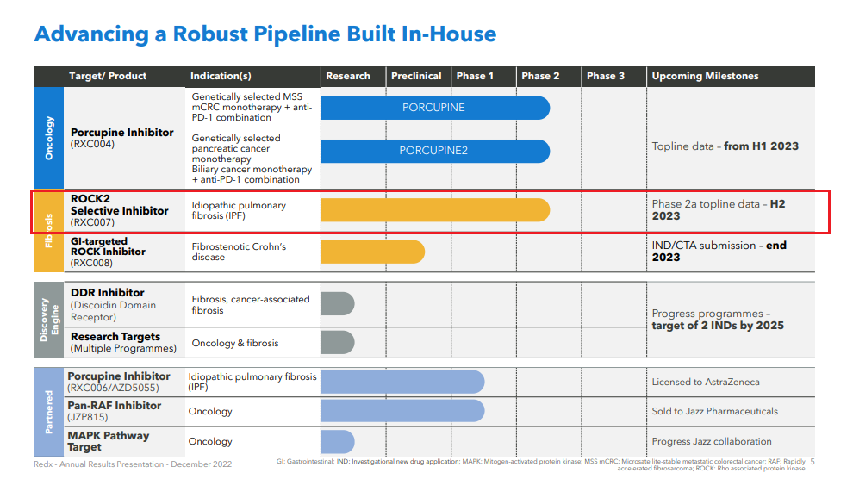Select the light blue Pan-RAF Inhibitor bar
The height and width of the screenshot is (504, 853).
tap(402, 411)
